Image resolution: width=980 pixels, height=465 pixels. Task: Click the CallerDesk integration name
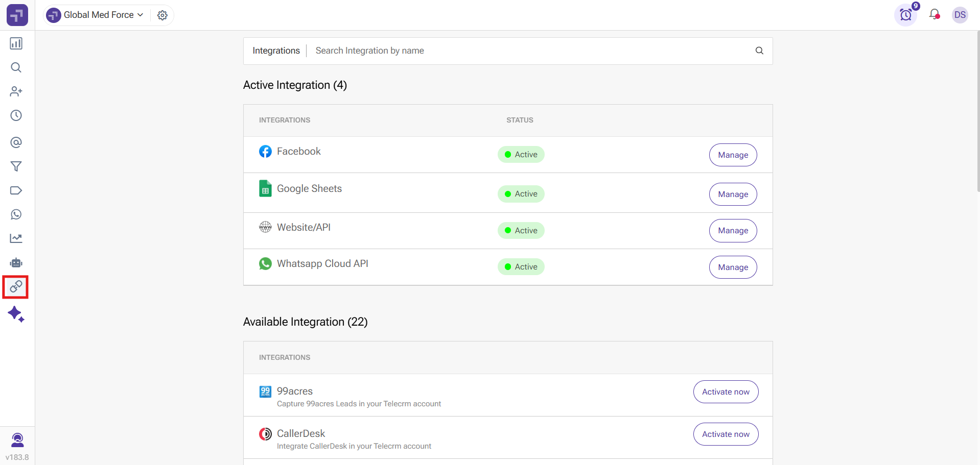[301, 433]
